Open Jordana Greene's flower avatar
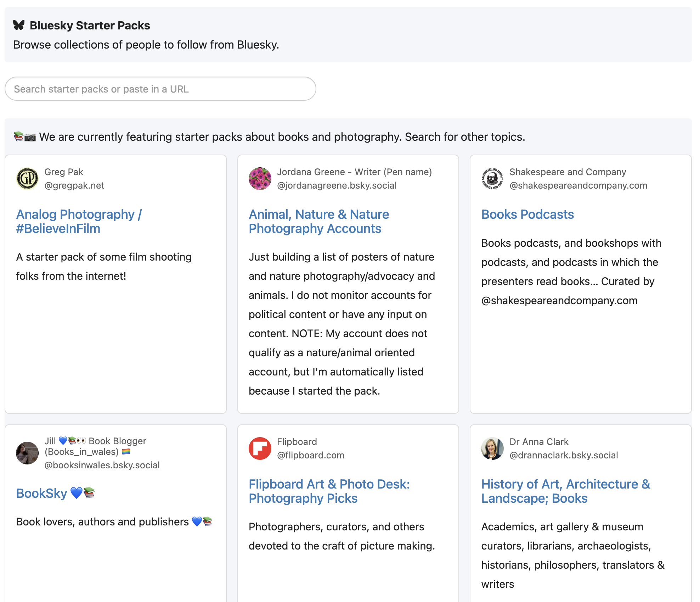The width and height of the screenshot is (700, 602). coord(260,178)
